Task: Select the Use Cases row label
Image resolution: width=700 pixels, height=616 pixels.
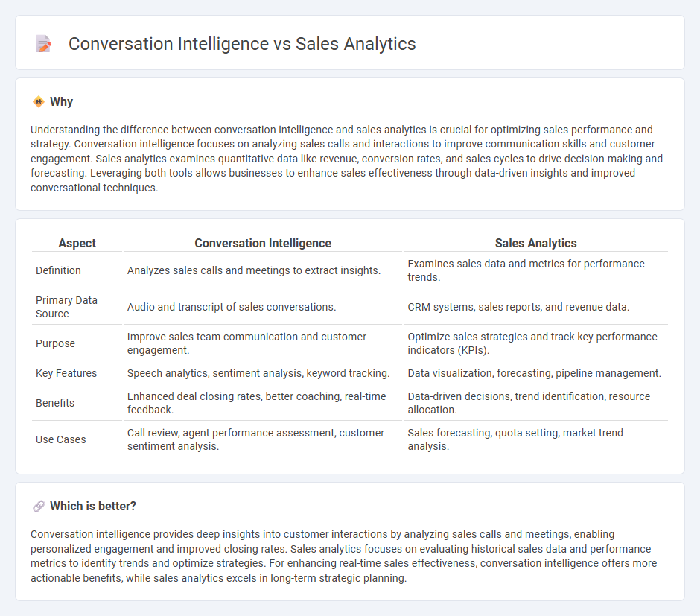Action: [x=61, y=439]
